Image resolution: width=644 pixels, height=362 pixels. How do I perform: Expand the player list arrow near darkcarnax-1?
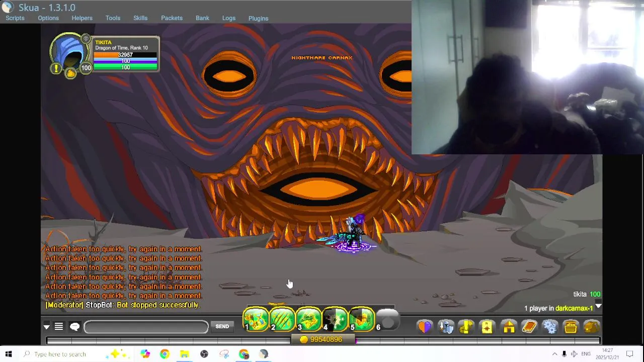pos(598,306)
